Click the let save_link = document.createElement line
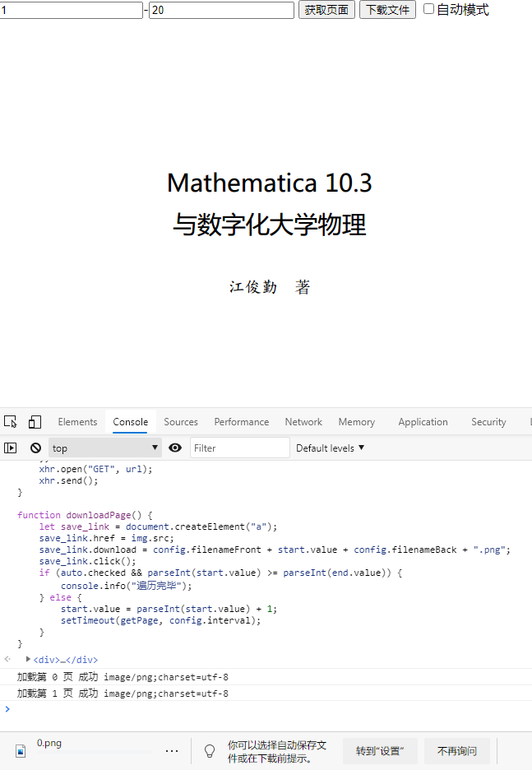This screenshot has height=770, width=532. [x=158, y=527]
